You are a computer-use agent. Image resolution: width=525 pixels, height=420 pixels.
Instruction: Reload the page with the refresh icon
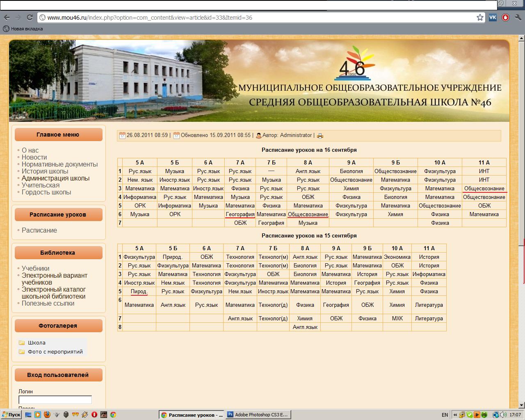(30, 17)
